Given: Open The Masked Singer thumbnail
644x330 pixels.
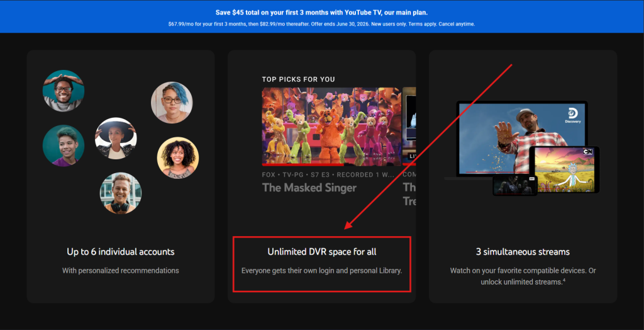Looking at the screenshot, I should tap(331, 127).
